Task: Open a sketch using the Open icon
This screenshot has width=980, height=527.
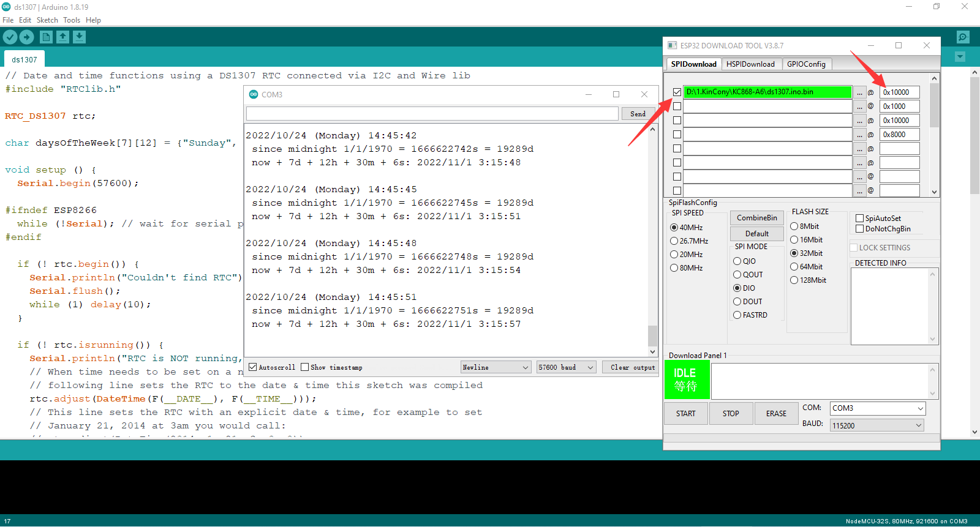Action: pos(62,37)
